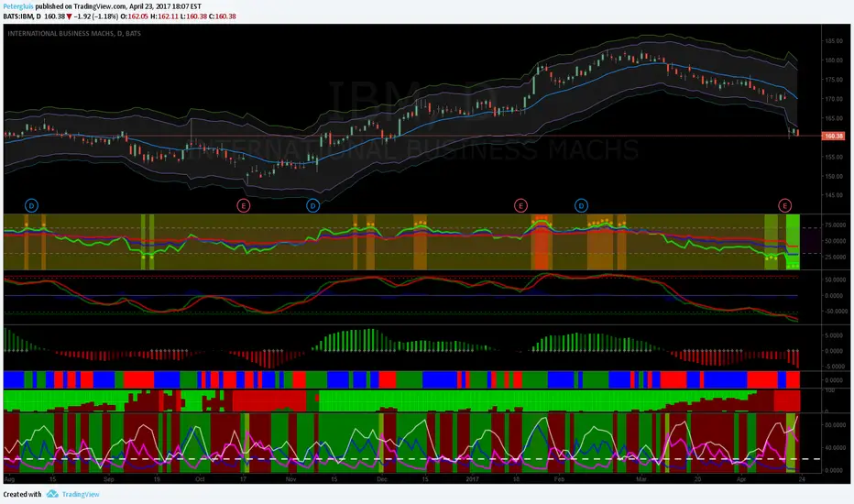This screenshot has height=504, width=854.
Task: Click the Dec date label on time axis
Action: point(382,479)
